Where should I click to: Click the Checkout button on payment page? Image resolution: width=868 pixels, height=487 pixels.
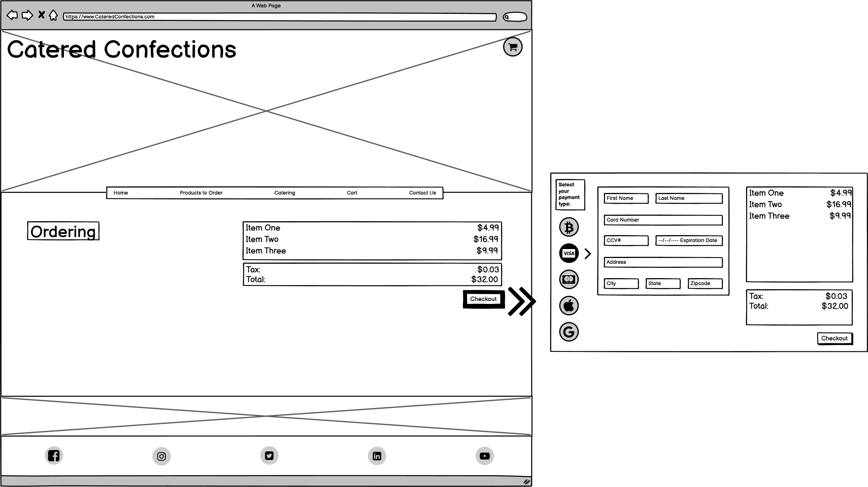[834, 338]
